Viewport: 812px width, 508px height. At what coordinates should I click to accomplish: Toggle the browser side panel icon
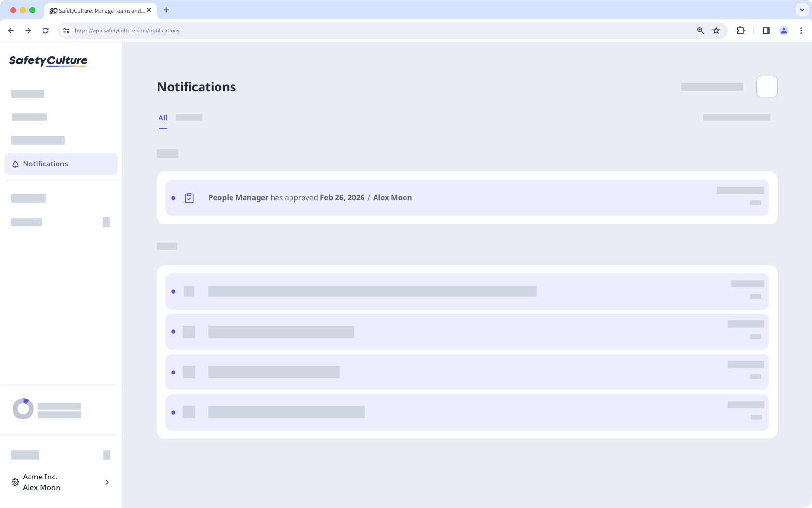pos(766,30)
